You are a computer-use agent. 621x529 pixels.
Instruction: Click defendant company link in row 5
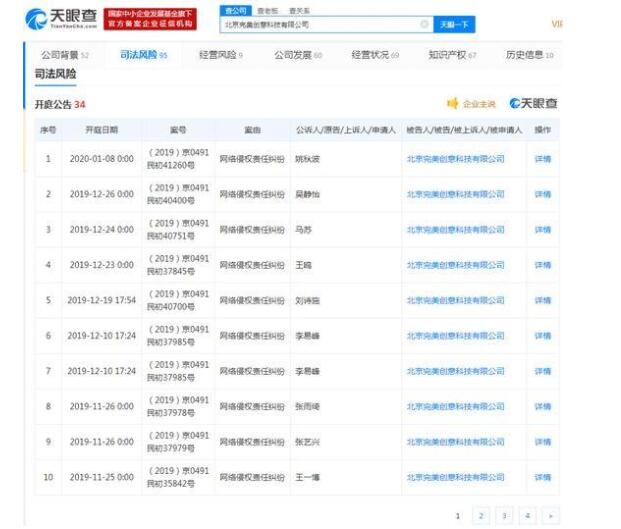[455, 301]
